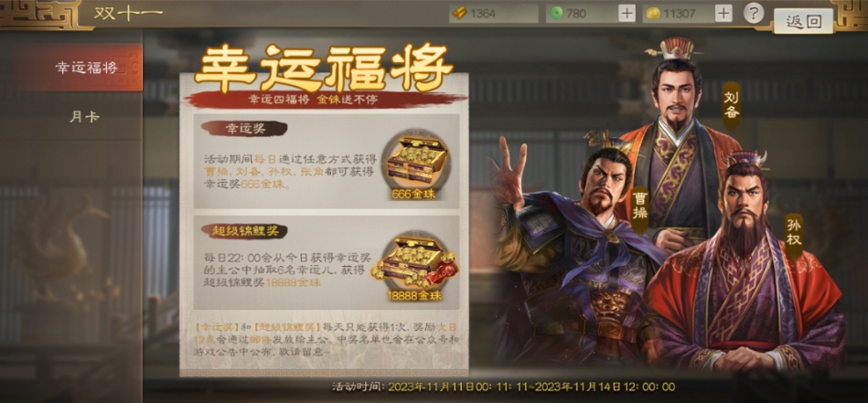Click the gold coin currency icon
Image resolution: width=868 pixels, height=403 pixels.
click(653, 14)
